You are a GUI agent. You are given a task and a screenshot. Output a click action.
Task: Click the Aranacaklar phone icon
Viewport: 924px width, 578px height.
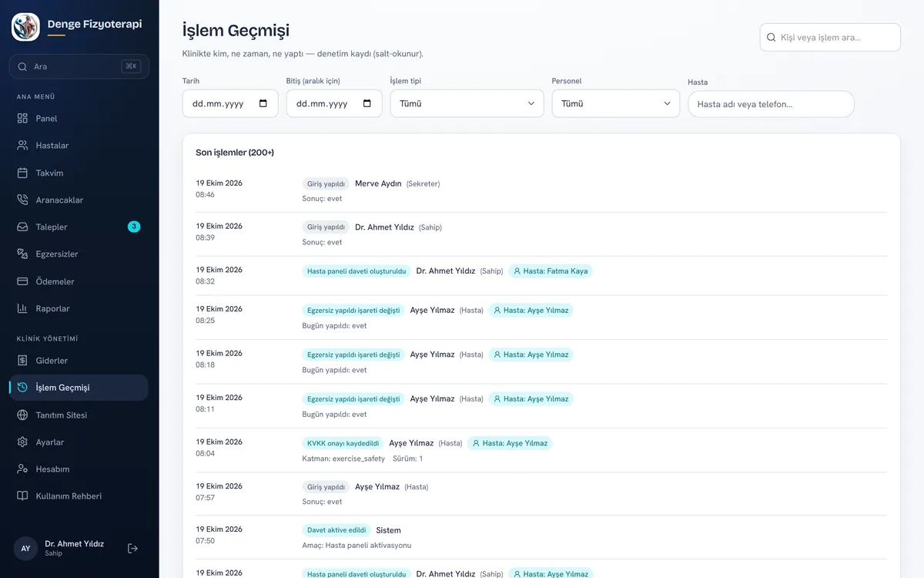[x=22, y=200]
